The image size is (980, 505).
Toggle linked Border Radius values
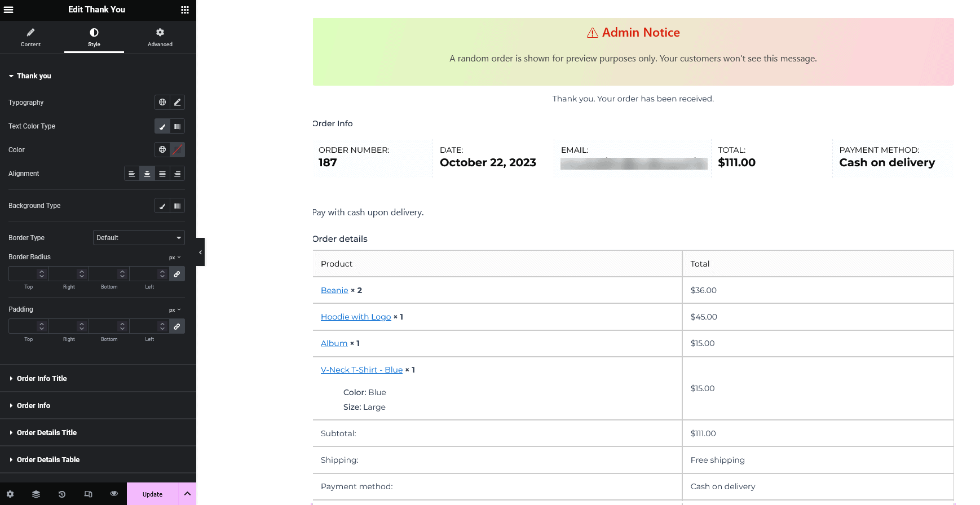[177, 274]
